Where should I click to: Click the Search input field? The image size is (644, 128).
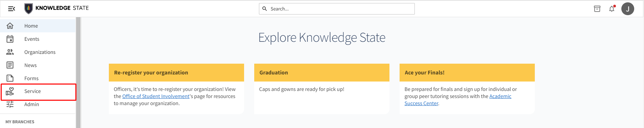[x=337, y=9]
